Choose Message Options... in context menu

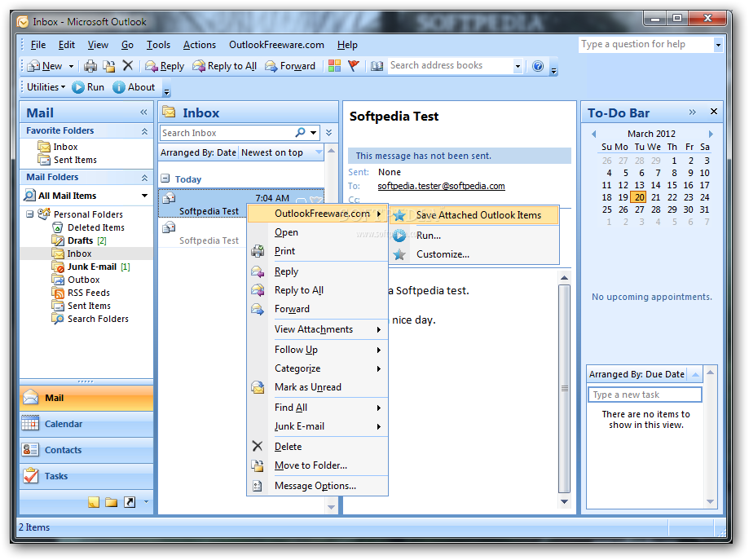pos(317,486)
